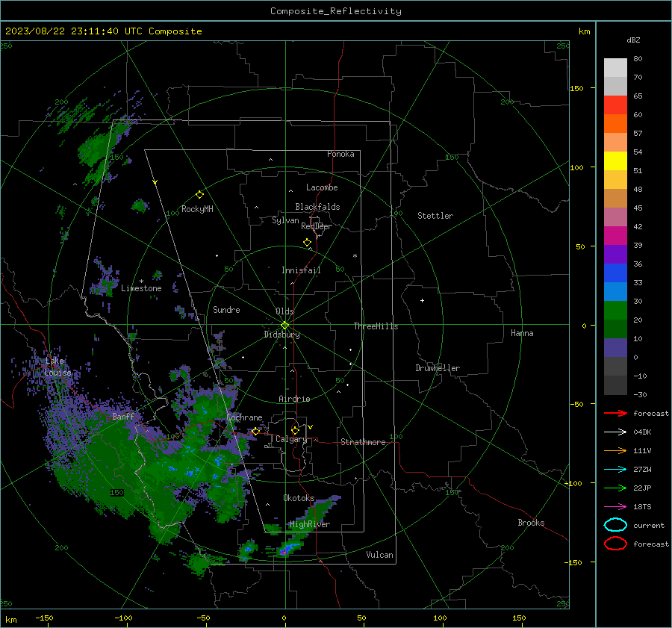Click the bright green swatch near 20 dBZ
672x628 pixels.
615,311
